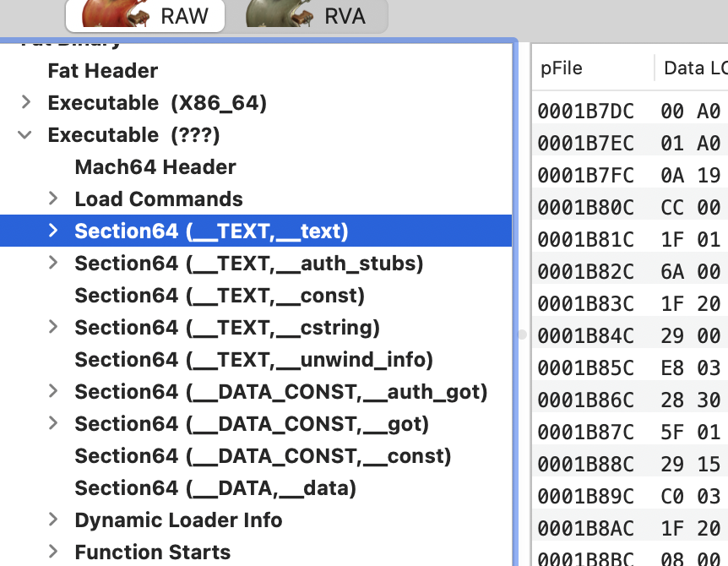Select Section64 (__DATA_CONST,__const)
728x566 pixels.
tap(263, 456)
